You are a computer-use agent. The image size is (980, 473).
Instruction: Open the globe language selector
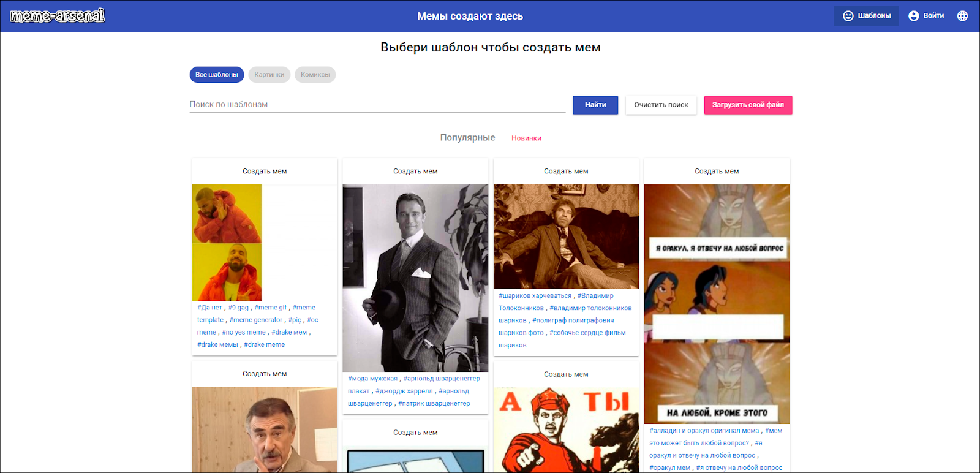click(x=962, y=16)
